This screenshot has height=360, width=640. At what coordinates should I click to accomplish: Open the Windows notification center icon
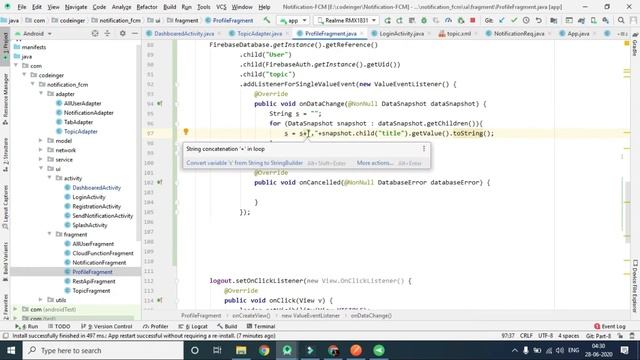click(624, 350)
